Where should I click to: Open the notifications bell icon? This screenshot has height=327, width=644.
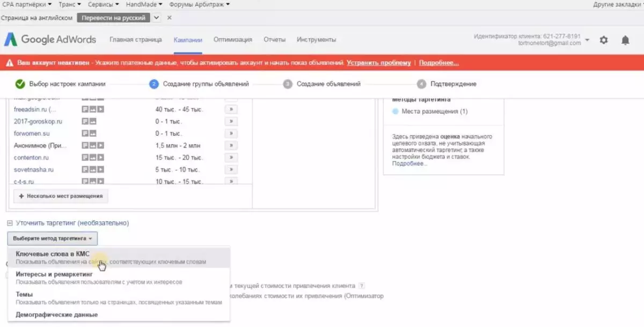[625, 40]
